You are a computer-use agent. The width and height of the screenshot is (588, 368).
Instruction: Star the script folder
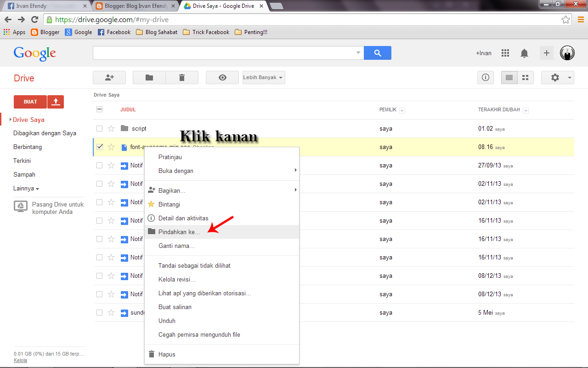[x=111, y=129]
